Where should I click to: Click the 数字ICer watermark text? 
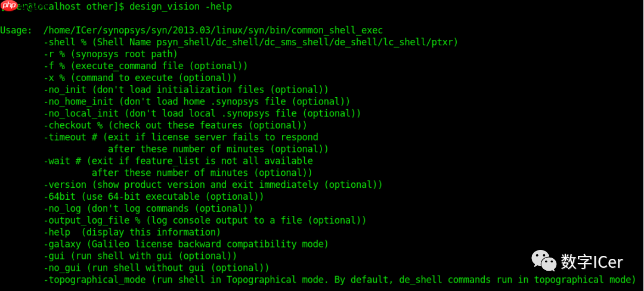[592, 262]
